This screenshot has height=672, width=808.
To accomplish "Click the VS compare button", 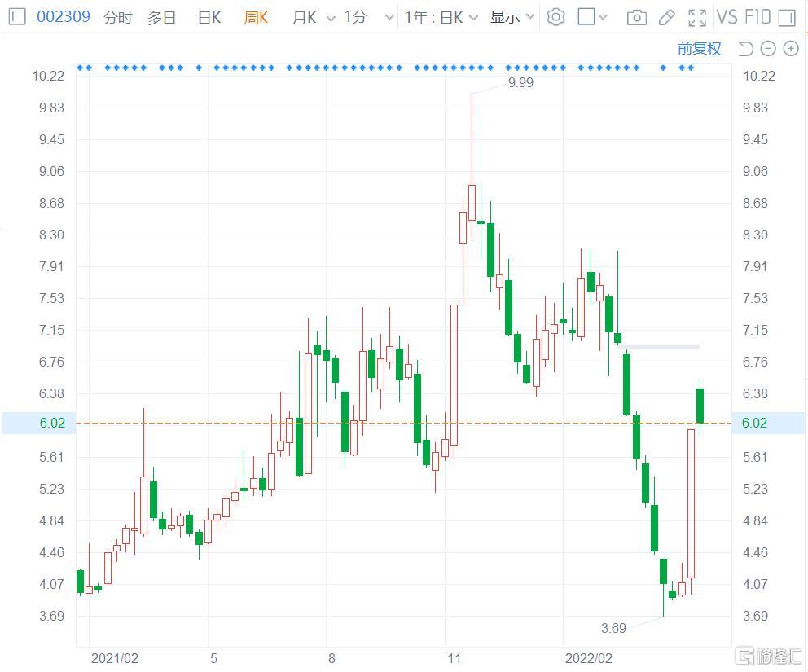I will pos(727,17).
